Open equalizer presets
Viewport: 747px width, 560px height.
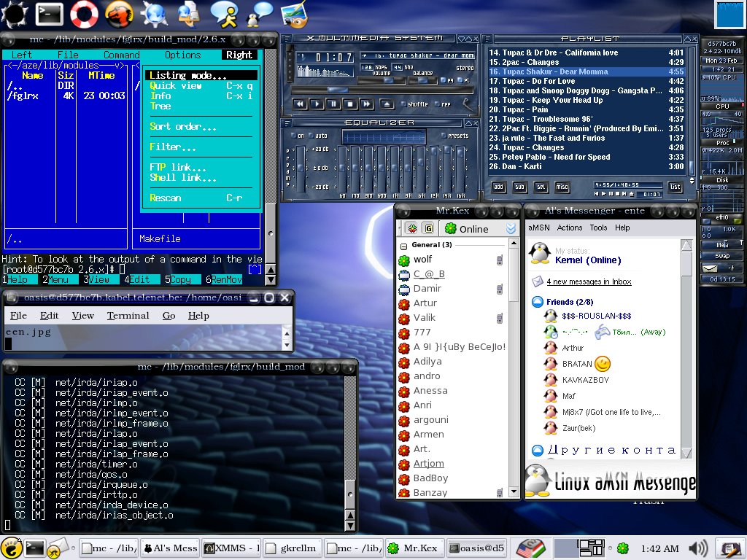pyautogui.click(x=455, y=136)
